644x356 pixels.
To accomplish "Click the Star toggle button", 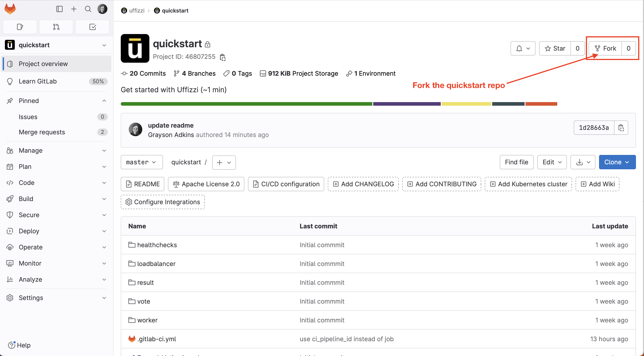I will tap(555, 48).
